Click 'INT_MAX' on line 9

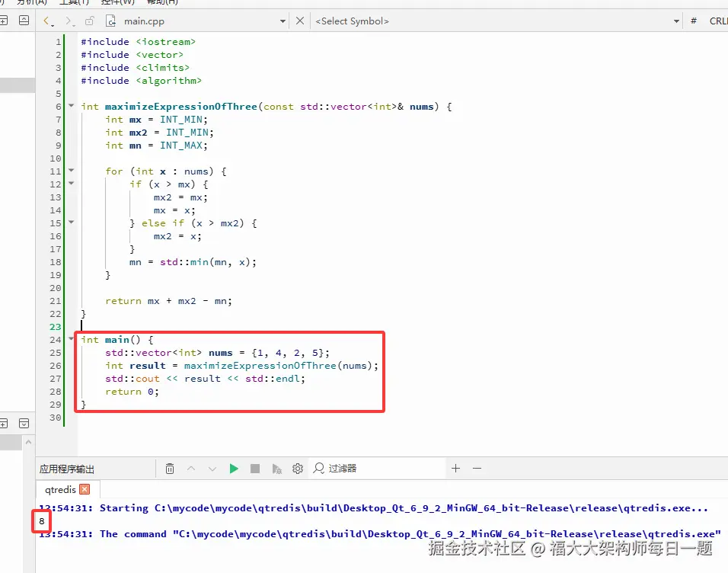tap(181, 146)
